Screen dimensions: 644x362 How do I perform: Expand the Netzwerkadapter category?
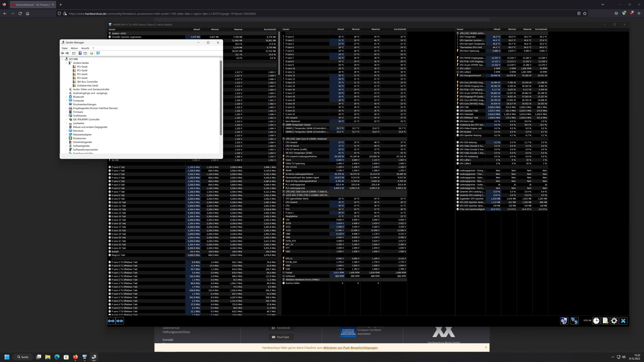click(x=67, y=135)
